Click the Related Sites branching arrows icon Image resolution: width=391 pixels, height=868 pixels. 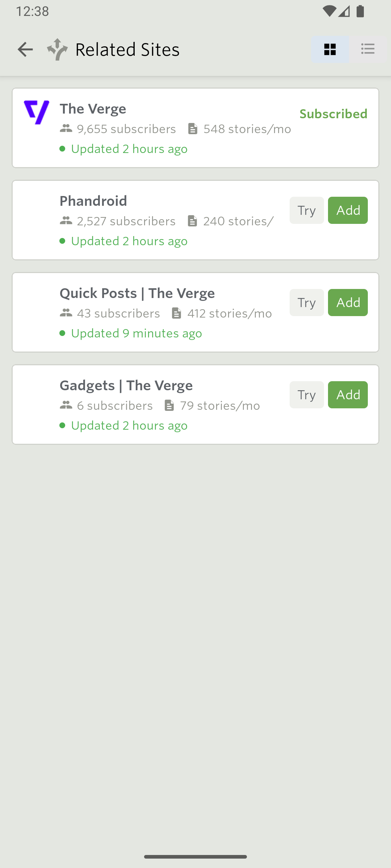pyautogui.click(x=57, y=49)
